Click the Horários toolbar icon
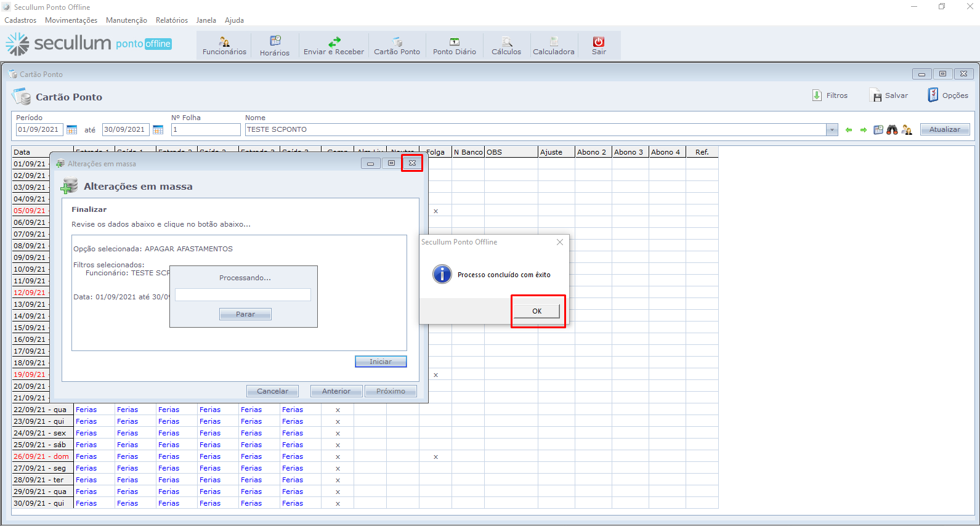The image size is (980, 526). tap(275, 41)
